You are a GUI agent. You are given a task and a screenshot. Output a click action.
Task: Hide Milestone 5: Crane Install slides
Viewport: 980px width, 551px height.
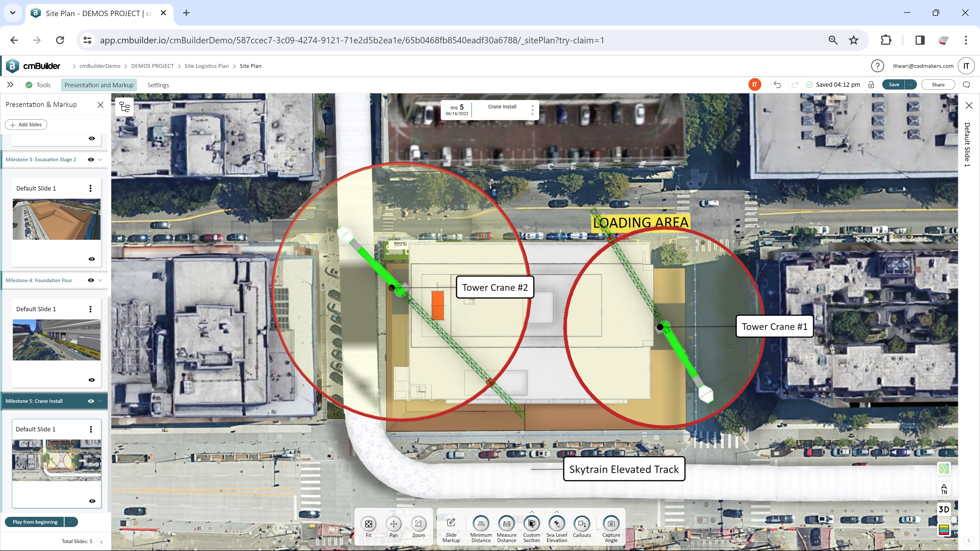pyautogui.click(x=91, y=401)
